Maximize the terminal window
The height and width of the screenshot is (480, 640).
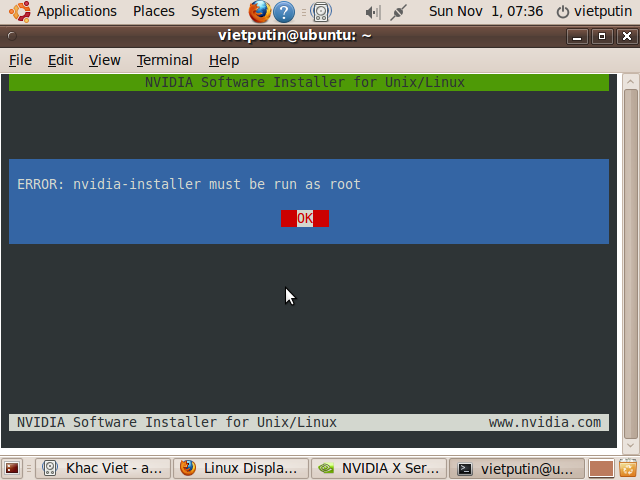[602, 37]
